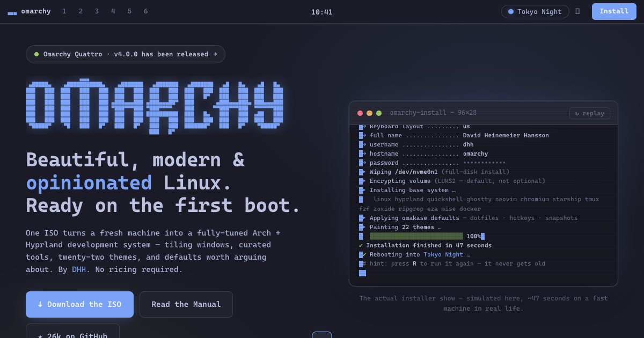Switch to workspace 2
Screen dimensions: 644x338
(x=80, y=11)
